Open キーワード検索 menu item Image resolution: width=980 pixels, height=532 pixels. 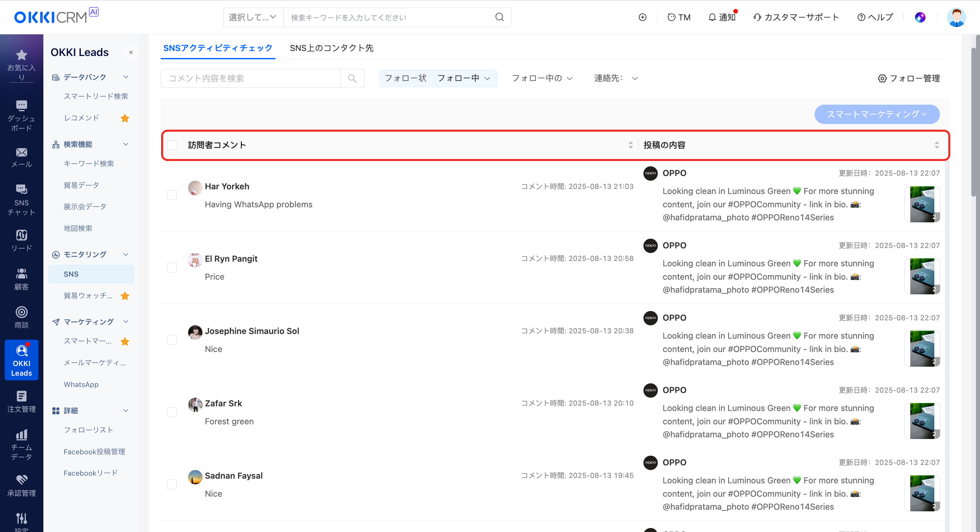89,164
